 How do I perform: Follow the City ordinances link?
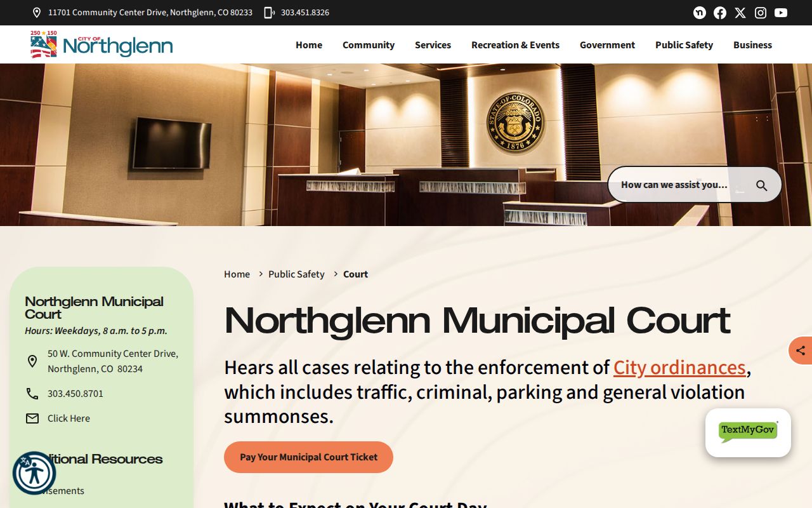pos(679,368)
